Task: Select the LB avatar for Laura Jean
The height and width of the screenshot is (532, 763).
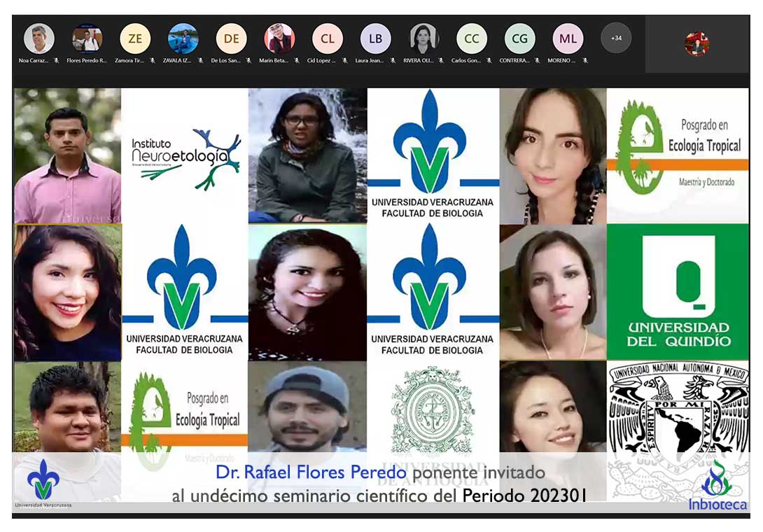Action: (375, 39)
